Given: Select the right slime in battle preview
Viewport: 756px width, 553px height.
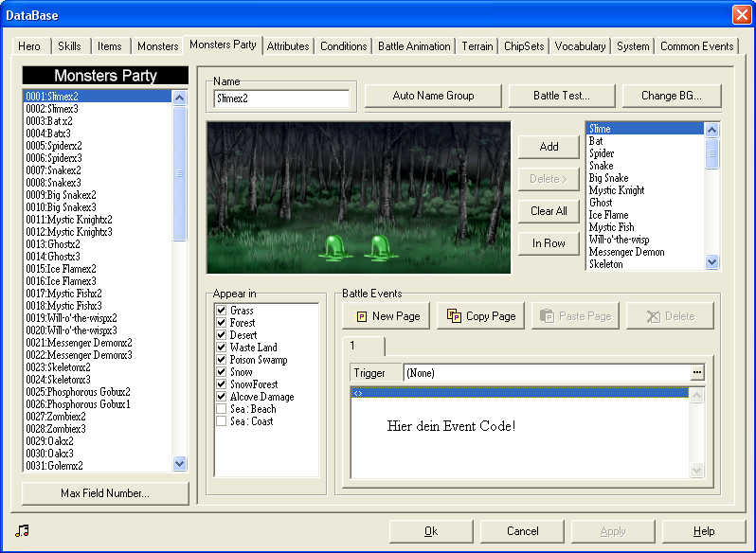Looking at the screenshot, I should coord(381,248).
